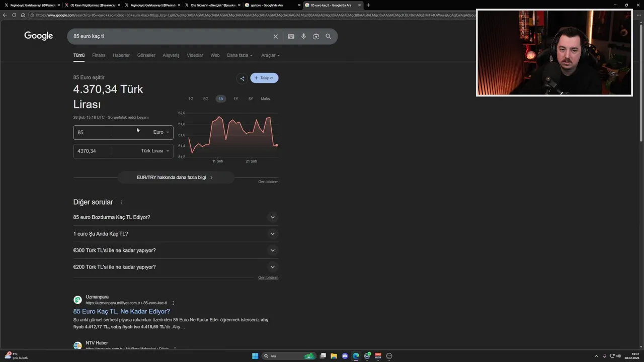Screen dimensions: 644x362
Task: Open Discord from the taskbar
Action: [345, 356]
